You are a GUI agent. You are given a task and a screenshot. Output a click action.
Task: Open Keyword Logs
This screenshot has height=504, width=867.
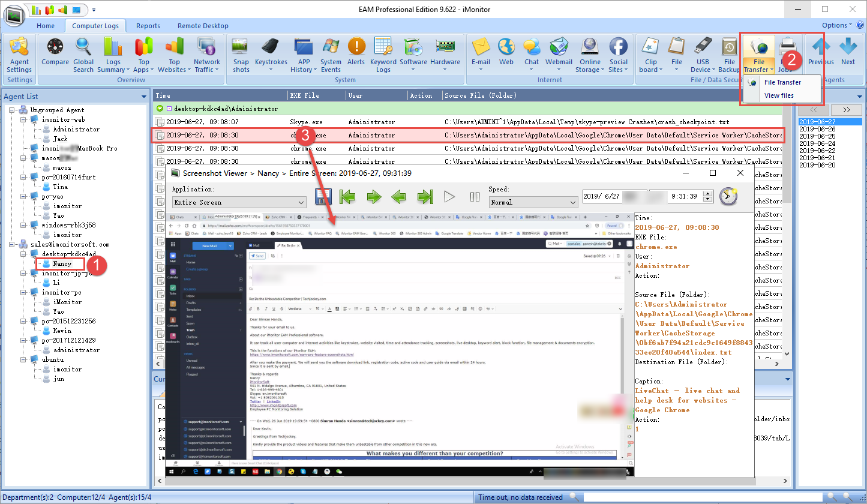coord(383,55)
